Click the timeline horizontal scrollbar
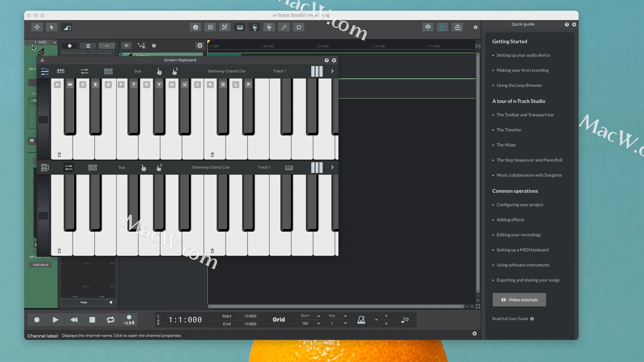The height and width of the screenshot is (362, 644). (335, 306)
